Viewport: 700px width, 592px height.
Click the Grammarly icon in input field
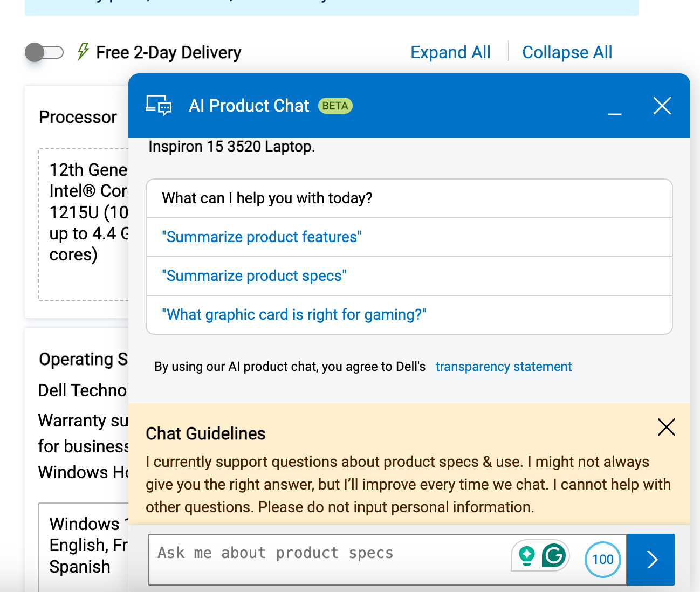click(553, 555)
